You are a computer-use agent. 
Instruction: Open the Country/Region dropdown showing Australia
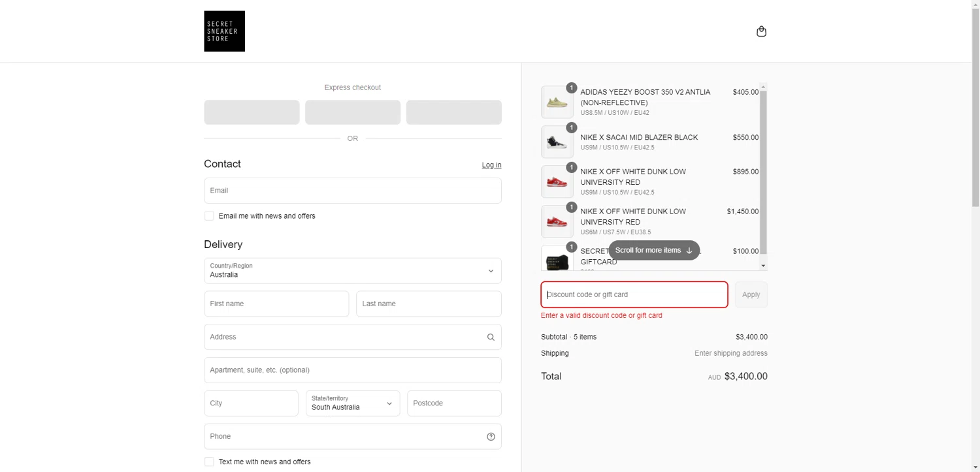tap(353, 271)
